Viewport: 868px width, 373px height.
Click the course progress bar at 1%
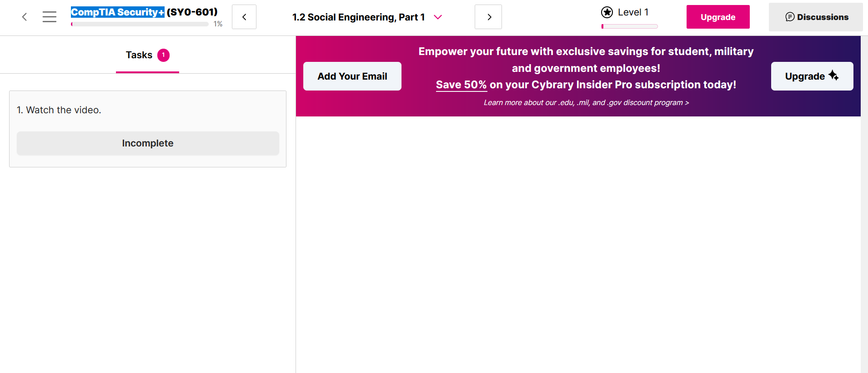(140, 24)
